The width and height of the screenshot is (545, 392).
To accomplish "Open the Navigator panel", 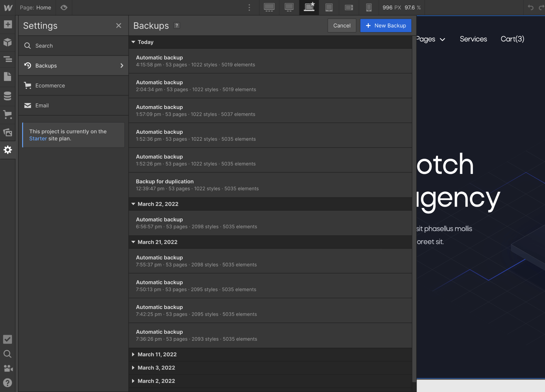I will click(8, 59).
